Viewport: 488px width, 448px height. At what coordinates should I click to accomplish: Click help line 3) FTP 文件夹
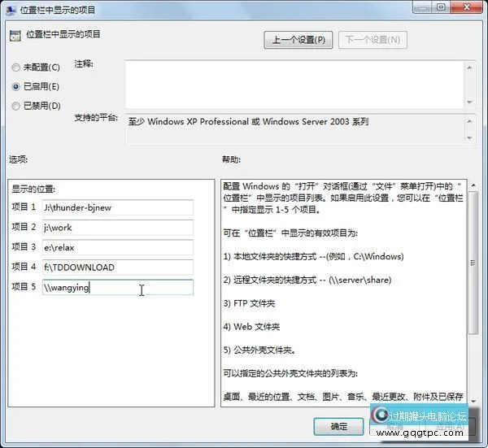250,303
